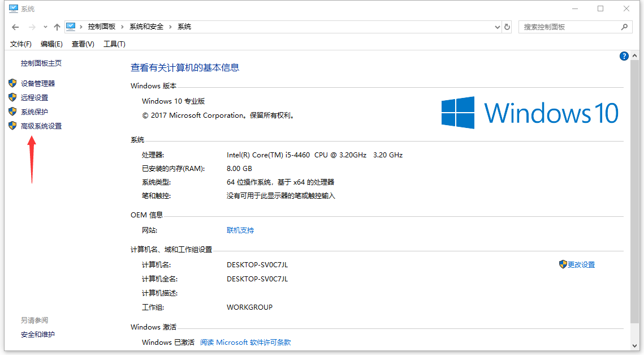The height and width of the screenshot is (355, 644).
Task: Click the scrollbar down arrow
Action: [635, 346]
